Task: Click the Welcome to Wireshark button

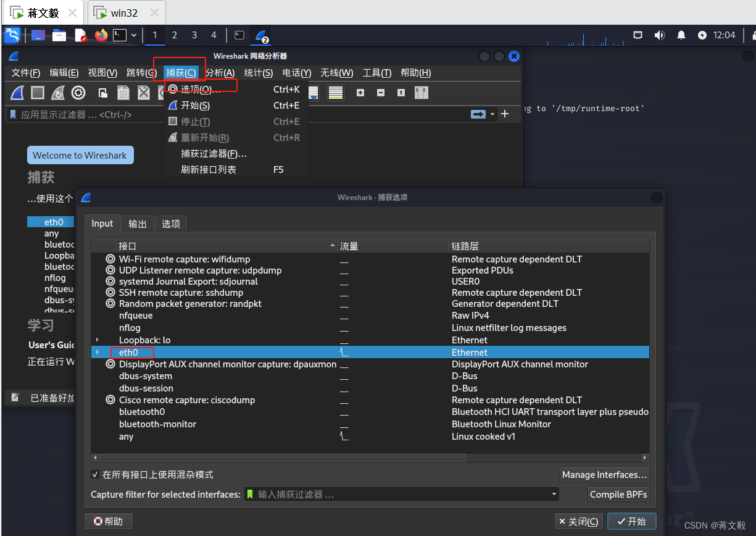Action: (80, 156)
